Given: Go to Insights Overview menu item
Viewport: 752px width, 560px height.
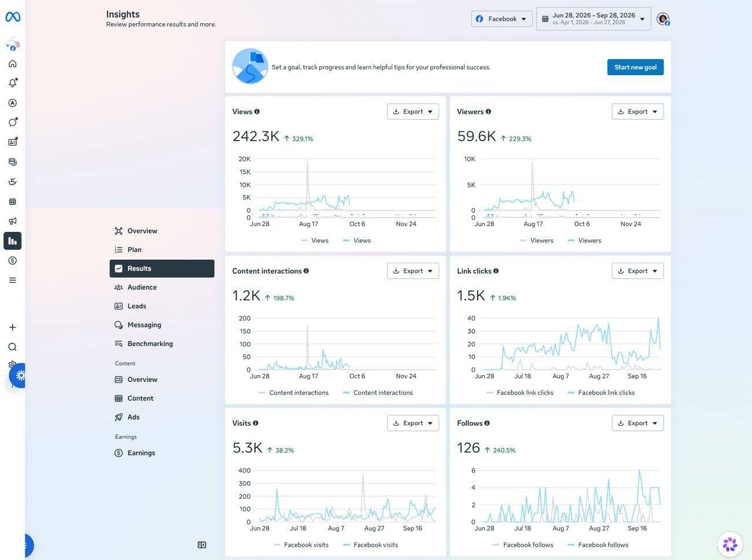Looking at the screenshot, I should point(162,231).
